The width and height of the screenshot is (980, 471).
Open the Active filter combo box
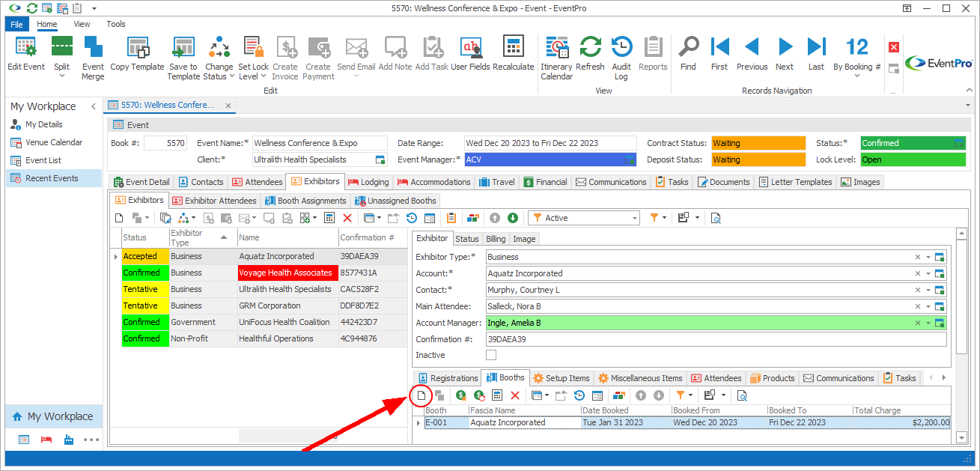tap(584, 218)
